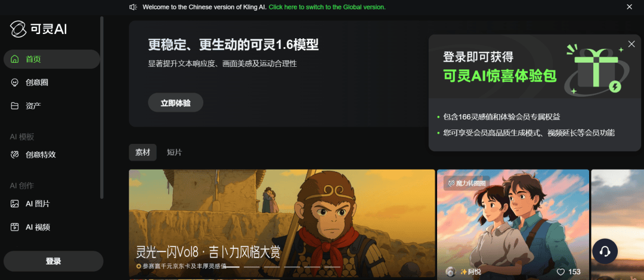Click the 魔力转圈圈 tag on artwork
Viewport: 644px width, 280px height.
(466, 183)
